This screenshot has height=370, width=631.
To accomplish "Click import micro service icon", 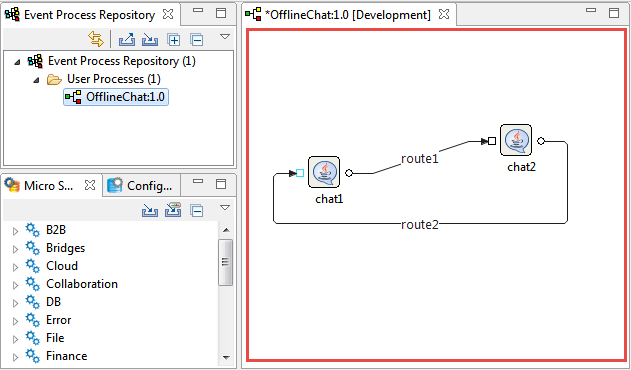I will 150,211.
